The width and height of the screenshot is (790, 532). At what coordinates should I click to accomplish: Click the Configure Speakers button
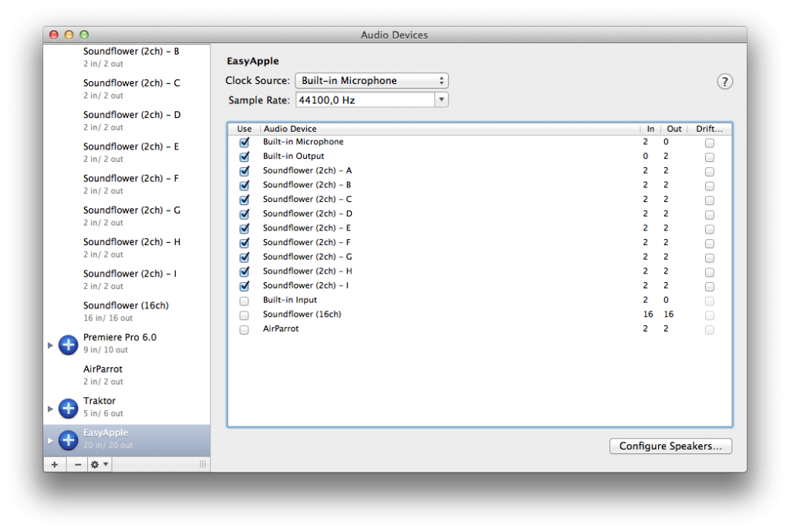coord(670,446)
